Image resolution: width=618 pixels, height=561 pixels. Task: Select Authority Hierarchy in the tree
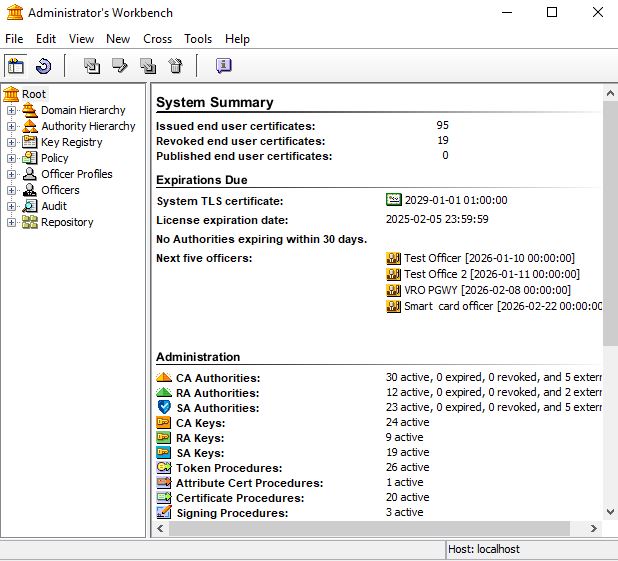88,126
